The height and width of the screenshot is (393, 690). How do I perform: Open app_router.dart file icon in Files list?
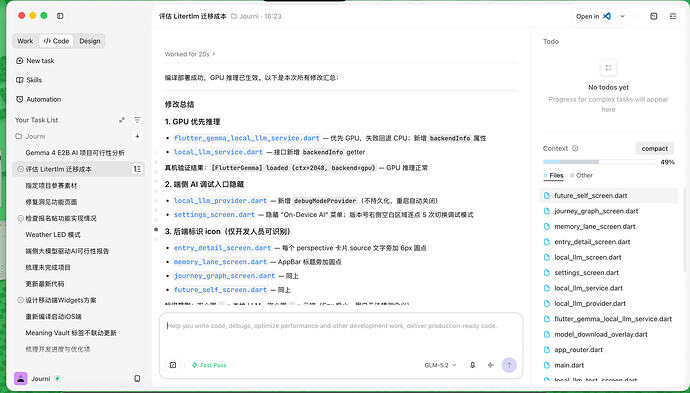[x=547, y=350]
